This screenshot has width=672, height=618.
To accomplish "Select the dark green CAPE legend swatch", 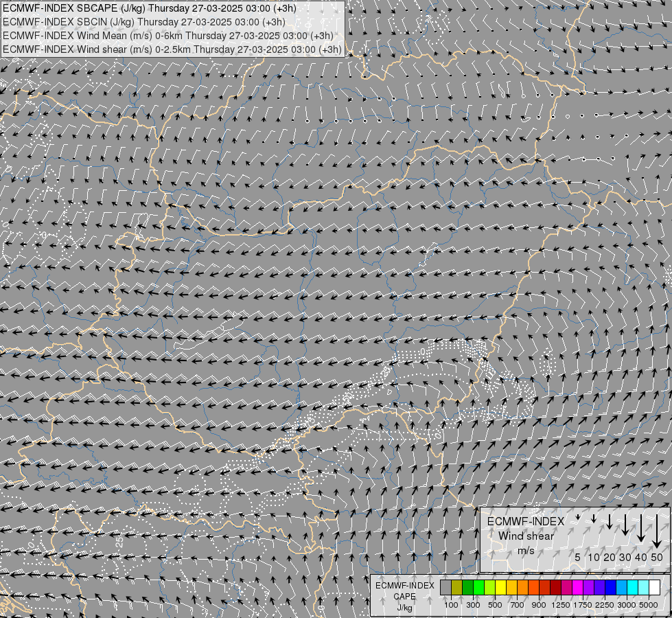I will click(468, 588).
